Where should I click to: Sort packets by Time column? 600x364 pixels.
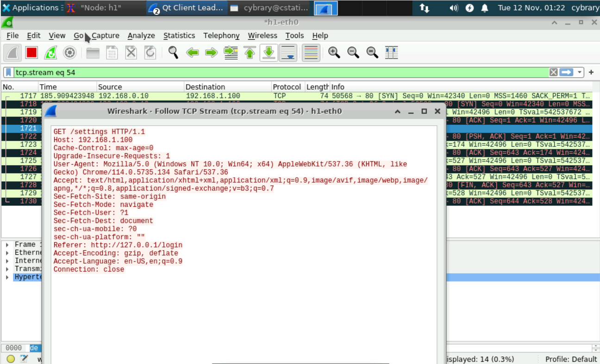(x=67, y=87)
